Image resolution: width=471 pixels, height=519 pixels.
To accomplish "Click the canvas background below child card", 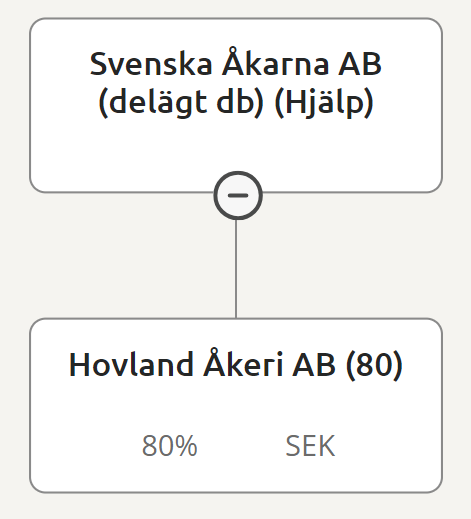I will coord(236,507).
